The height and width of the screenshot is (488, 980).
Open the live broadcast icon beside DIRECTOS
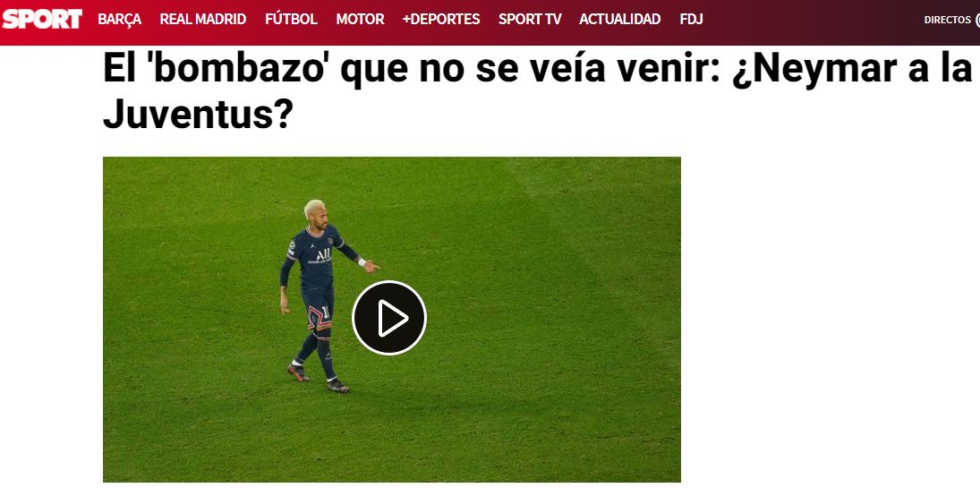(x=977, y=20)
